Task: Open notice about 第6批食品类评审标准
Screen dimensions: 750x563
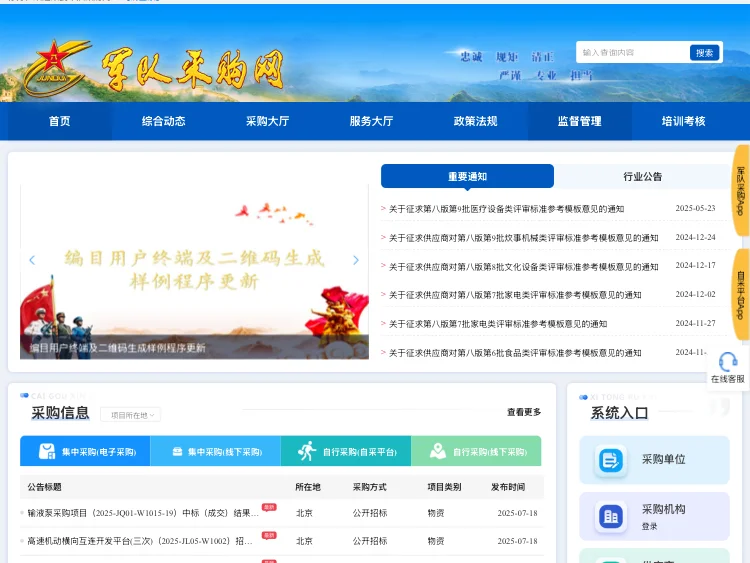Action: (515, 353)
